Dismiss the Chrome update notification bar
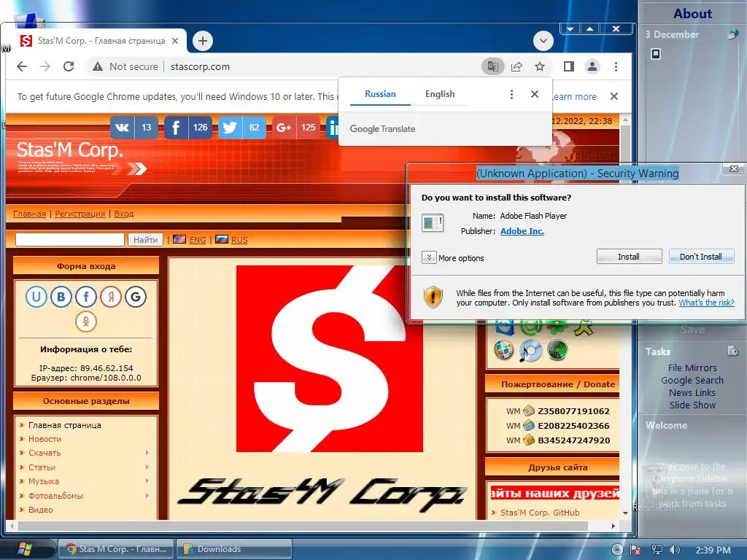The width and height of the screenshot is (747, 560). [614, 97]
